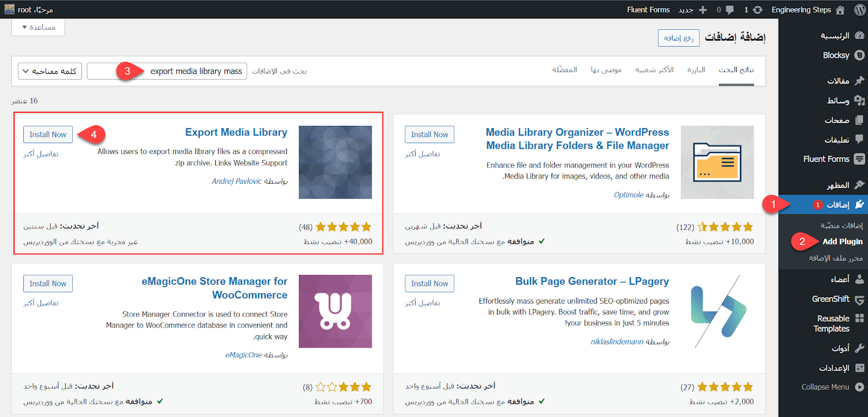The height and width of the screenshot is (417, 868).
Task: Click the GreenShift icon in sidebar
Action: click(x=859, y=299)
